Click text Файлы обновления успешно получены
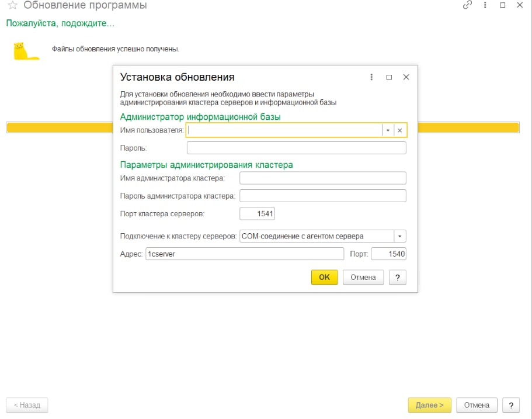The height and width of the screenshot is (419, 532). (x=116, y=49)
